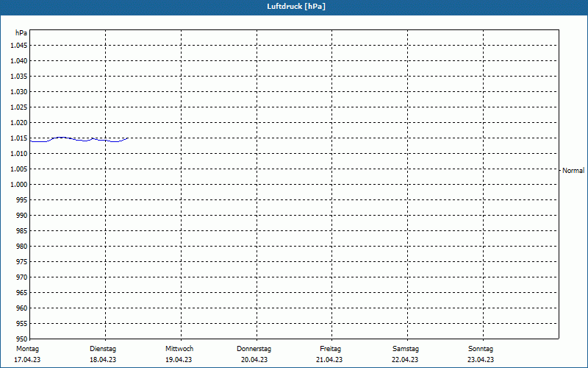This screenshot has width=588, height=368.
Task: Click the 990 axis value
Action: pos(22,215)
